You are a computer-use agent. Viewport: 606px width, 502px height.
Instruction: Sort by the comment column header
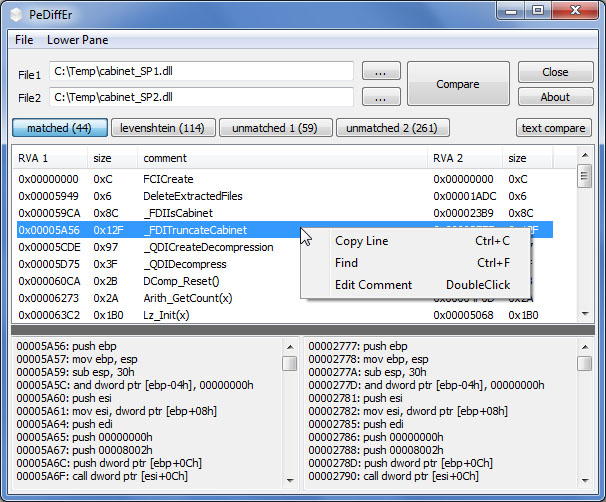[283, 158]
